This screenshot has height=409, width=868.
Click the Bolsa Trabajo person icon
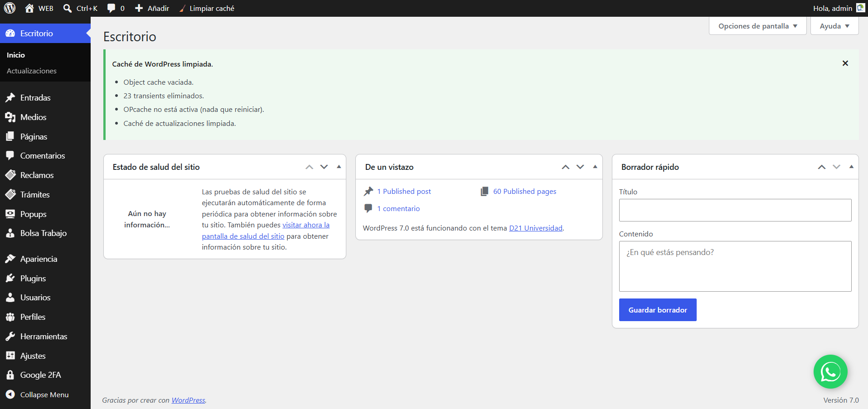coord(10,233)
